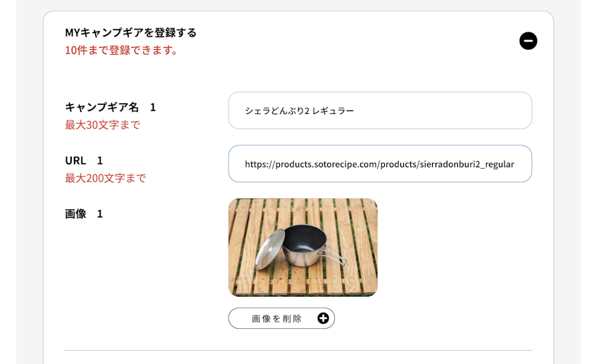Click the black minus circle icon
Screen dimensions: 598x364
coord(528,41)
